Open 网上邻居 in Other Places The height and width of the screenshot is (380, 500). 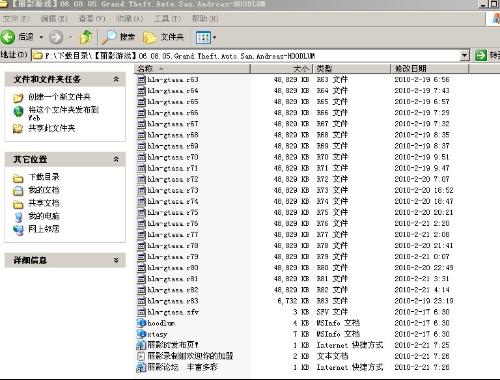44,229
